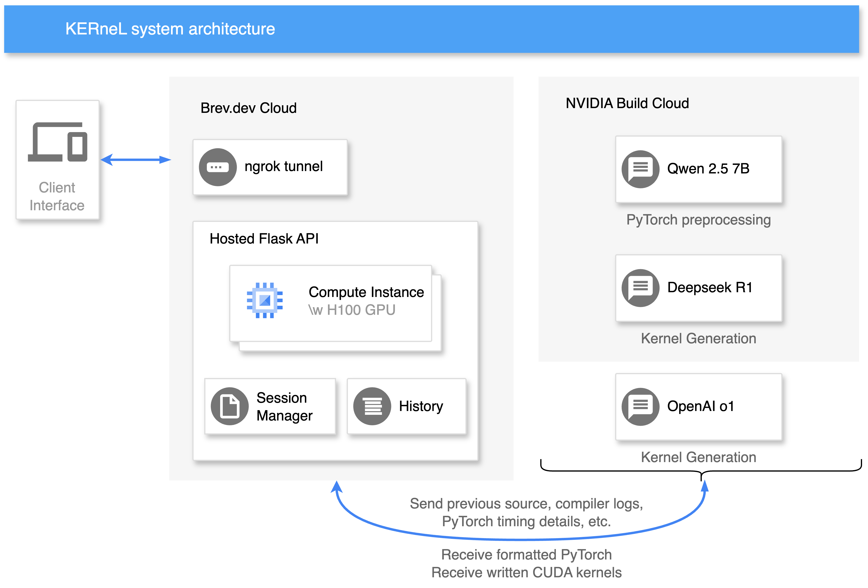Screen dimensions: 868x588
Task: Click the Brev.dev Cloud title
Action: pyautogui.click(x=248, y=108)
